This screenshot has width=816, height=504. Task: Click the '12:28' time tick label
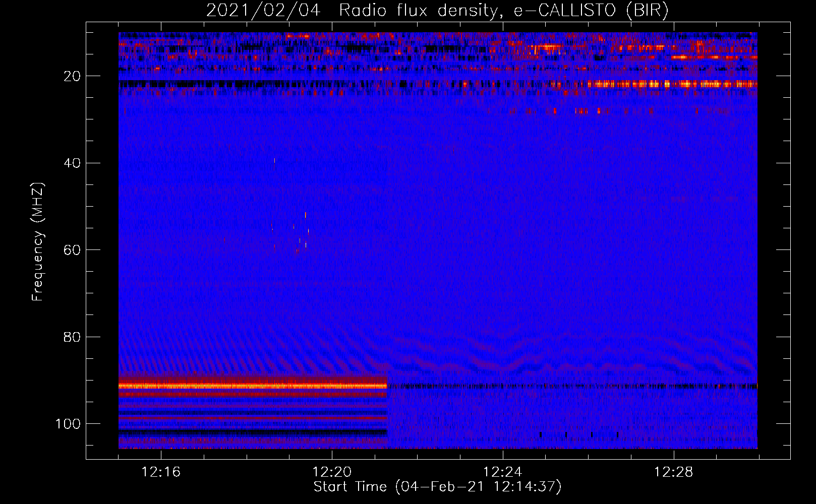674,472
